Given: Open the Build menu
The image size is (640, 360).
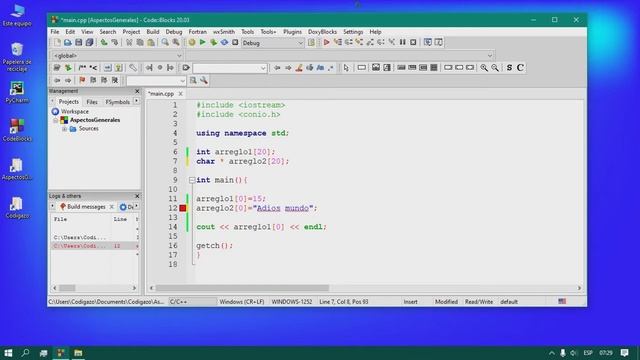Looking at the screenshot, I should point(153,32).
